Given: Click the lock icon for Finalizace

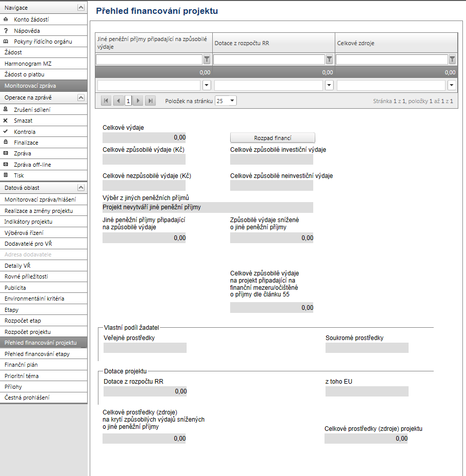Looking at the screenshot, I should coord(6,142).
